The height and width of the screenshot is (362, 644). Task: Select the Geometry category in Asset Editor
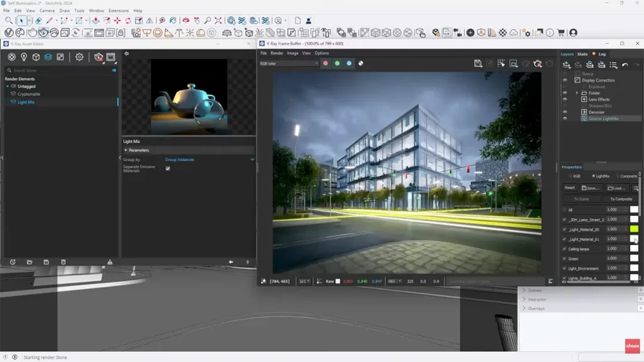pos(36,57)
